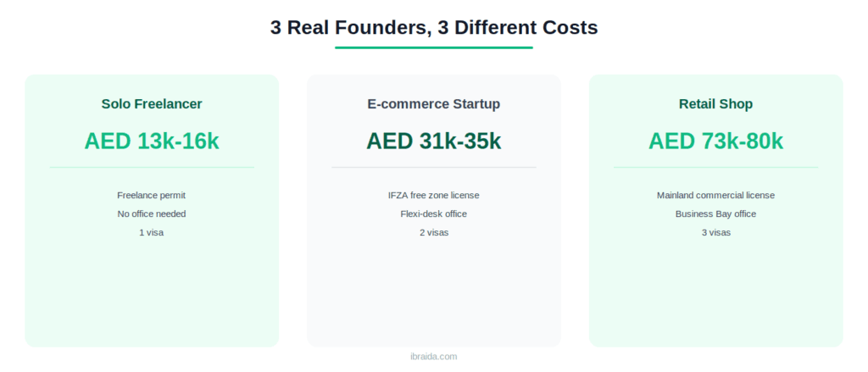Image resolution: width=868 pixels, height=372 pixels.
Task: Click the green underline beneath the heading
Action: point(434,47)
